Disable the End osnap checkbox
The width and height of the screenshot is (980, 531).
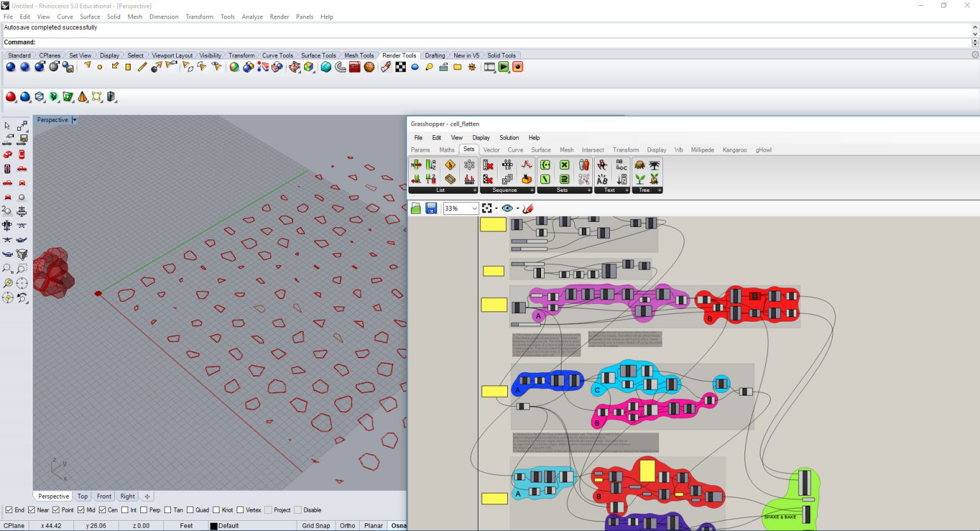[8, 510]
